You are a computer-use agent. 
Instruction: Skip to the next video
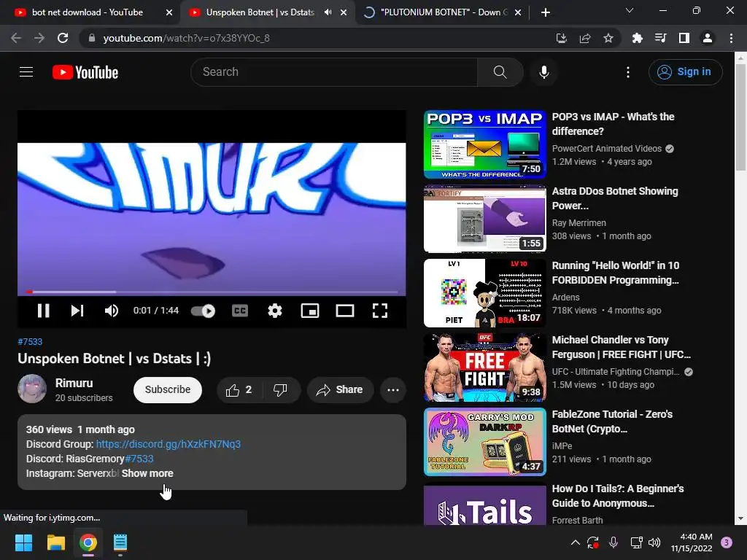pyautogui.click(x=77, y=311)
